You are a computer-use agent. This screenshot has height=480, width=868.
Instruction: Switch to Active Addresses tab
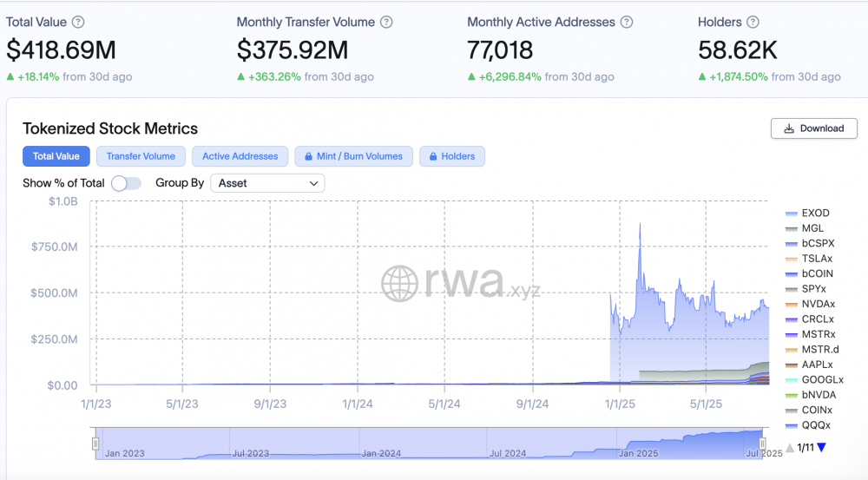pyautogui.click(x=240, y=156)
